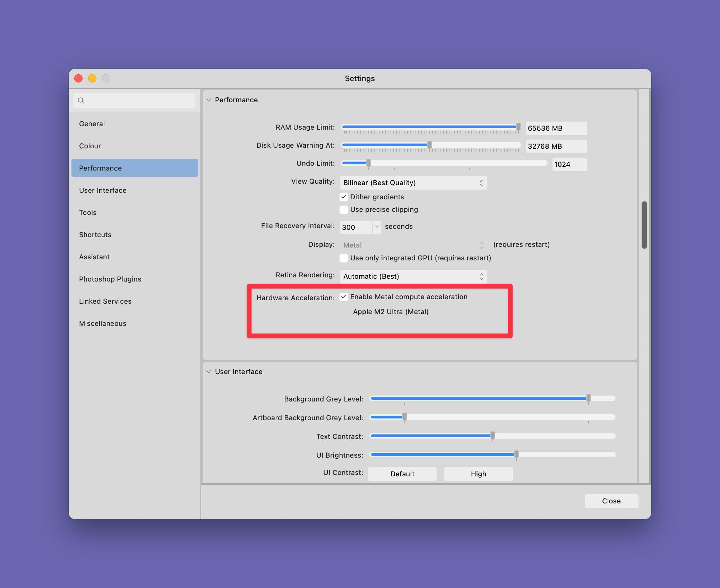720x588 pixels.
Task: Click the Text Contrast slider
Action: click(x=493, y=436)
